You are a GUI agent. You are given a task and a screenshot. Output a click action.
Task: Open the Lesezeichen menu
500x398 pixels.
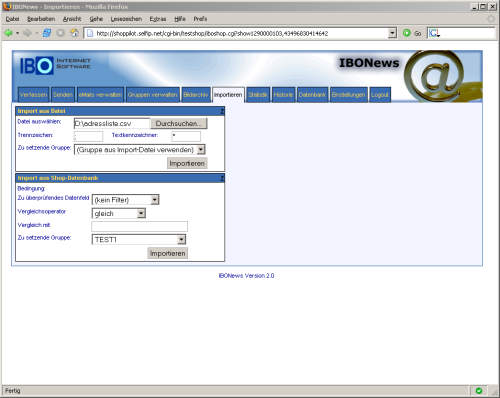pos(126,19)
